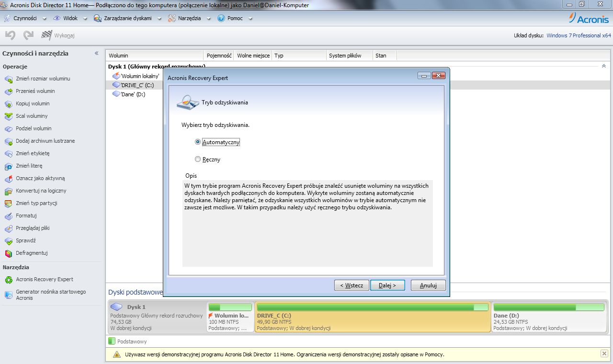Click the Wykonaj checkered flag icon

click(x=47, y=35)
